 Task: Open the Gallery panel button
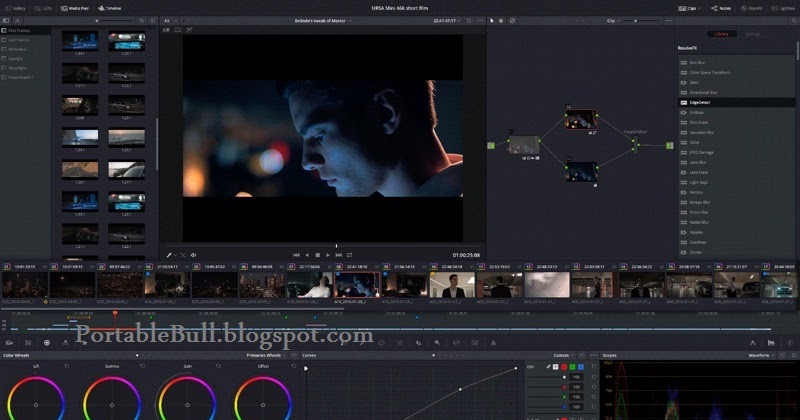pyautogui.click(x=15, y=8)
